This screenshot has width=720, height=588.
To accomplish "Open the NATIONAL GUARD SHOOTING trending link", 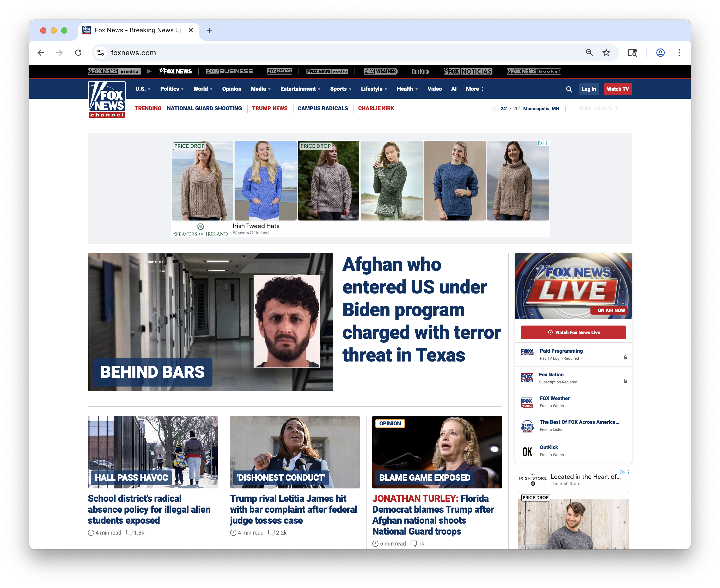I will pos(204,108).
